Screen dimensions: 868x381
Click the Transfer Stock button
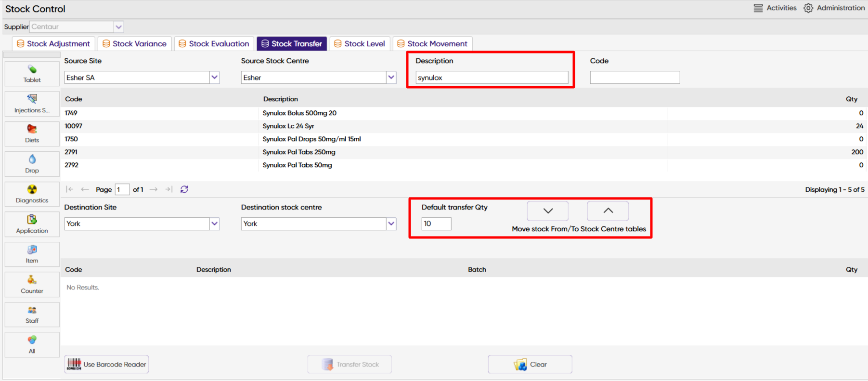pyautogui.click(x=350, y=364)
